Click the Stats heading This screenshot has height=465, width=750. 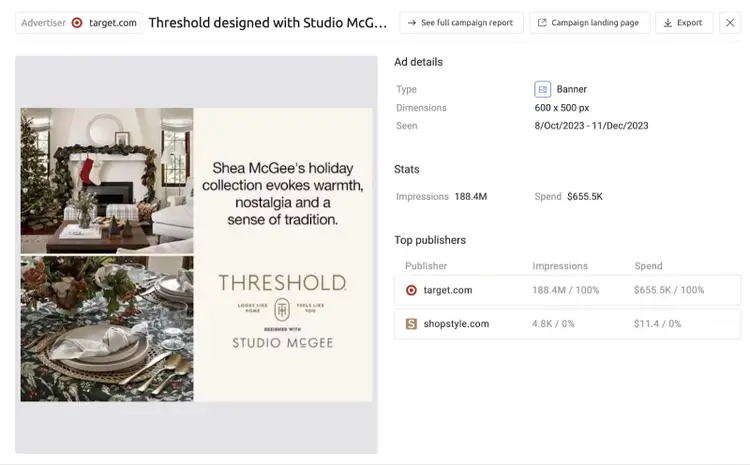point(407,169)
